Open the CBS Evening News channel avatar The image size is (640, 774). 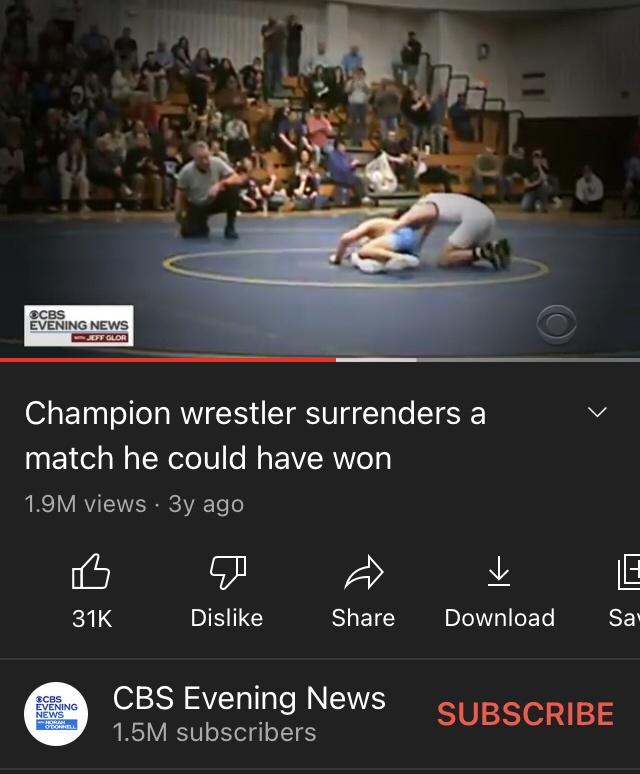pos(56,714)
